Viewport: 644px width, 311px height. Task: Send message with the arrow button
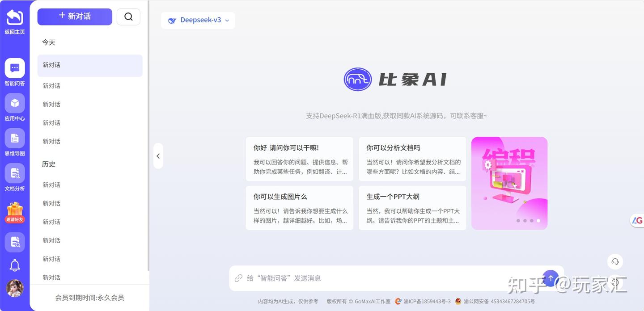(x=551, y=278)
